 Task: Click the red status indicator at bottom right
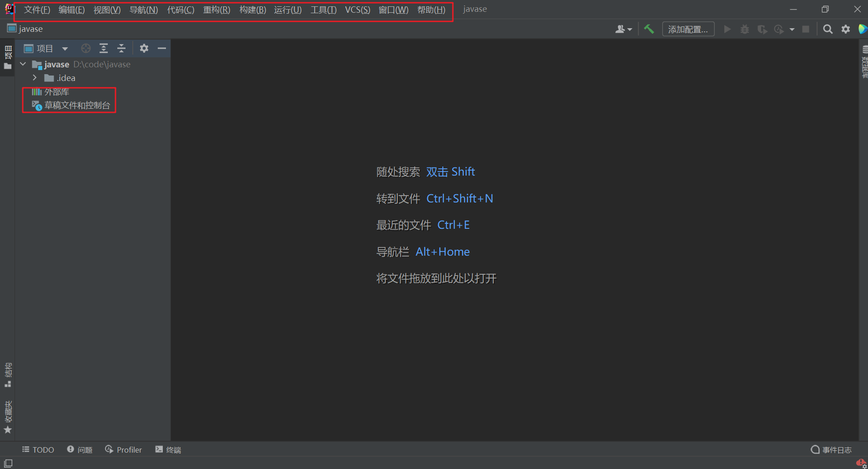click(x=861, y=463)
